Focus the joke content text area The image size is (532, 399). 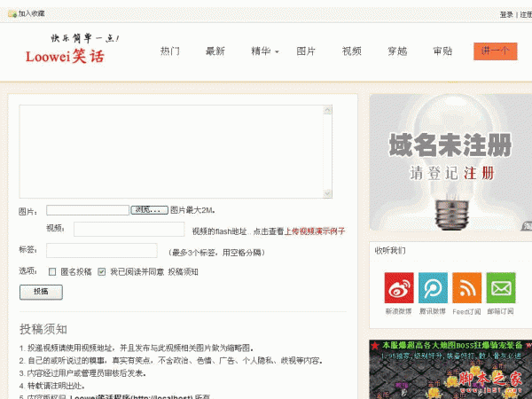coord(171,152)
